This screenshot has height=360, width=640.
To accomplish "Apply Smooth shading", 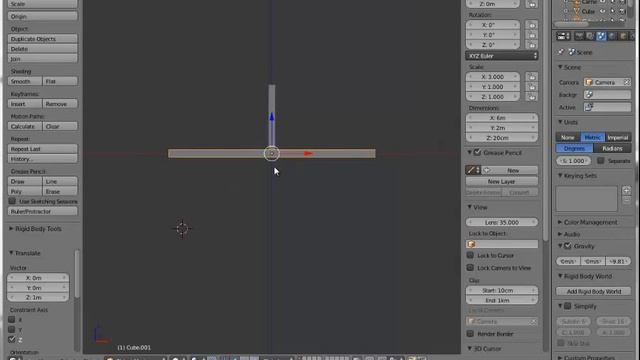I will pyautogui.click(x=24, y=81).
